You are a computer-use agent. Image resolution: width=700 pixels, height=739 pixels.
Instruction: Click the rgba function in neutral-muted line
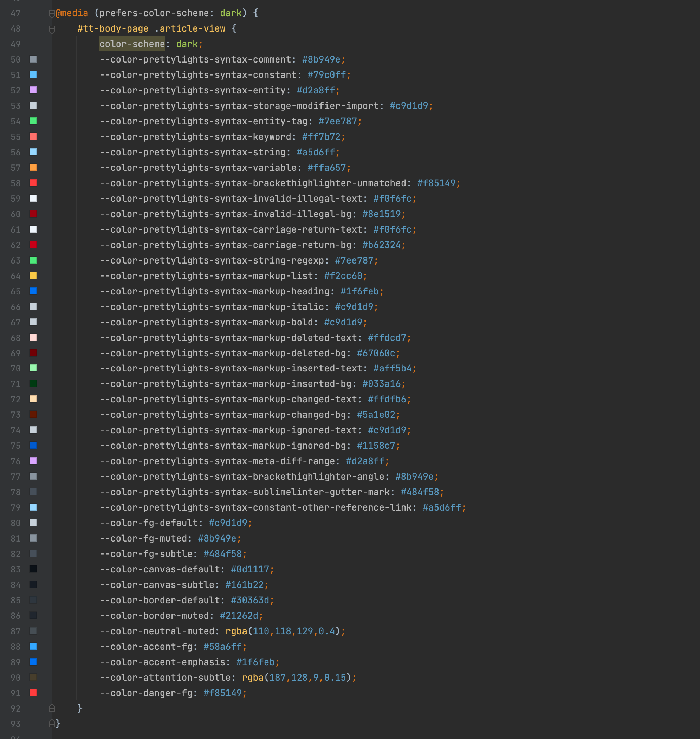tap(236, 631)
